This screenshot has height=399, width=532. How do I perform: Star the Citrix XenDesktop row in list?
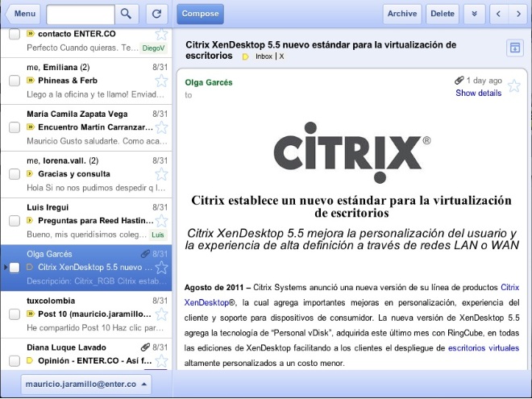161,268
